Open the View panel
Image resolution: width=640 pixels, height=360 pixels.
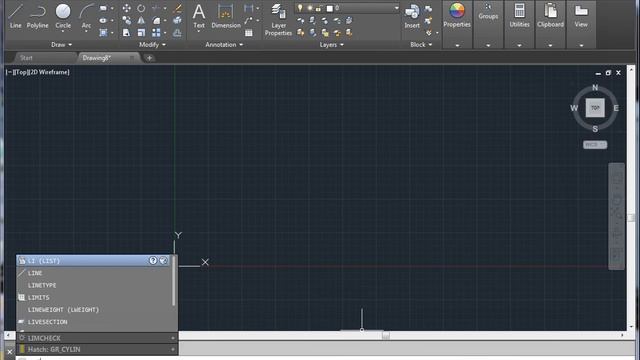(x=581, y=15)
